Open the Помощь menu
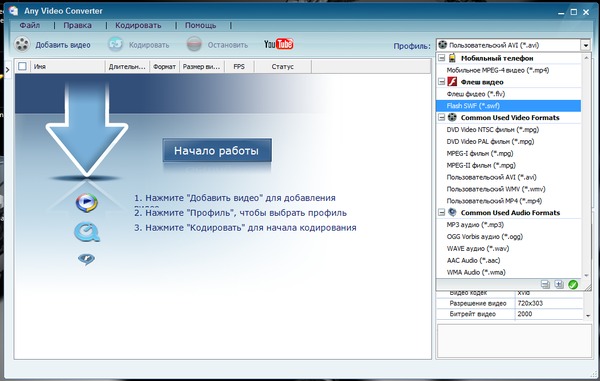600x381 pixels. [x=201, y=25]
